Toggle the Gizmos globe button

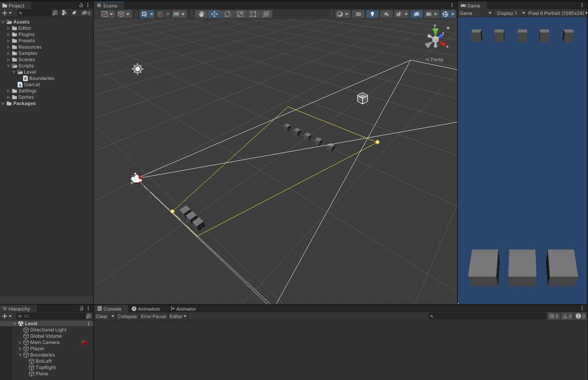(445, 14)
